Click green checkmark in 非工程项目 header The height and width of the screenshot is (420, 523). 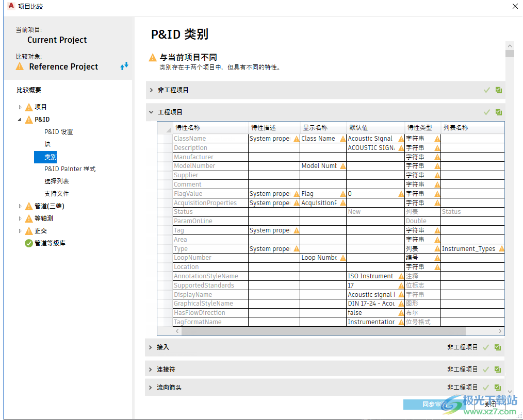(487, 90)
